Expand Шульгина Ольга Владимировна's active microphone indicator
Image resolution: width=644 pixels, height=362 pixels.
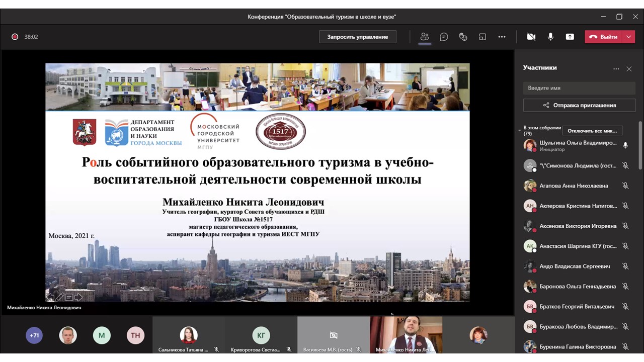click(625, 145)
